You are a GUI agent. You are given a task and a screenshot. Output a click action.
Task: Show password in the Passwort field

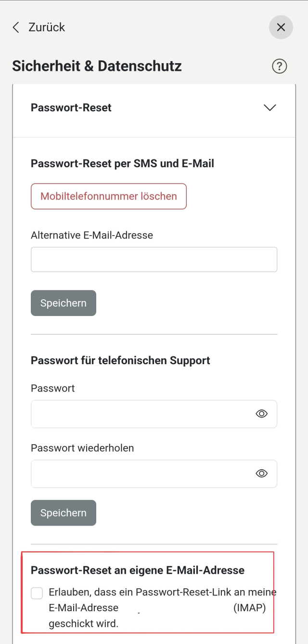click(261, 414)
